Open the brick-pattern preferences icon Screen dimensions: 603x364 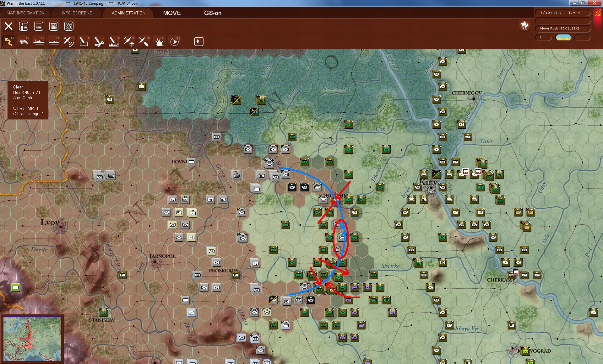(69, 26)
